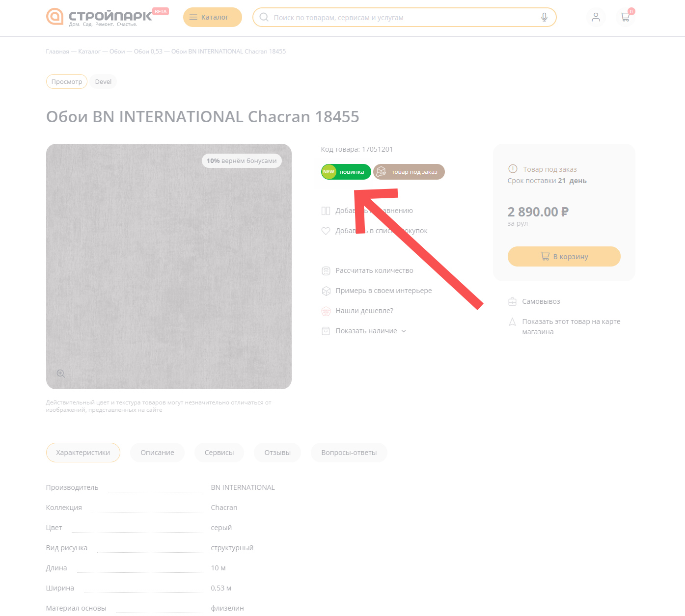Click the zoom magnifier on product image
This screenshot has height=616, width=685.
click(x=61, y=374)
